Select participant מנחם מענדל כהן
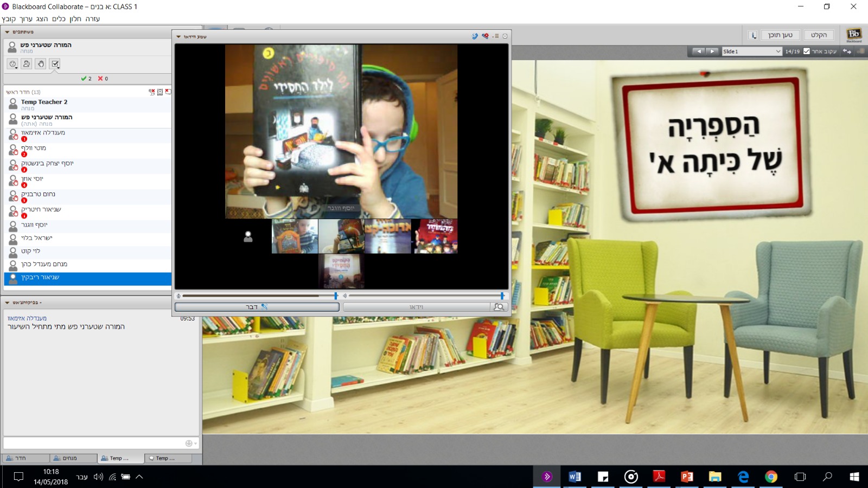 [x=88, y=265]
